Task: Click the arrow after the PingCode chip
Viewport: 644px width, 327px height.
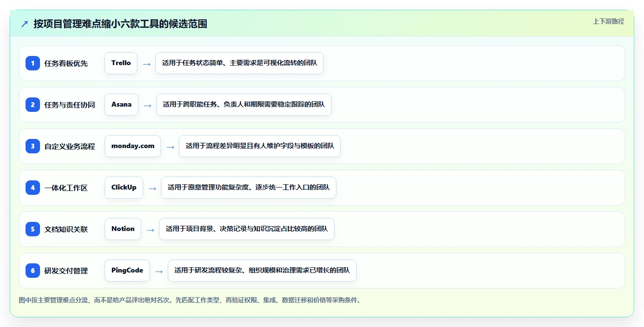Action: pyautogui.click(x=159, y=271)
